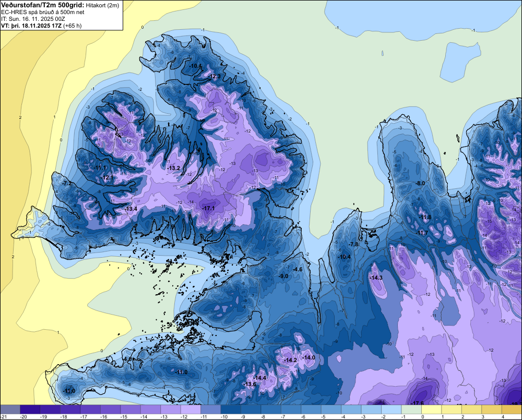Click the 'VT: þri. 18.11.2025 17Z' valid time
Image resolution: width=522 pixels, height=420 pixels.
click(x=31, y=26)
